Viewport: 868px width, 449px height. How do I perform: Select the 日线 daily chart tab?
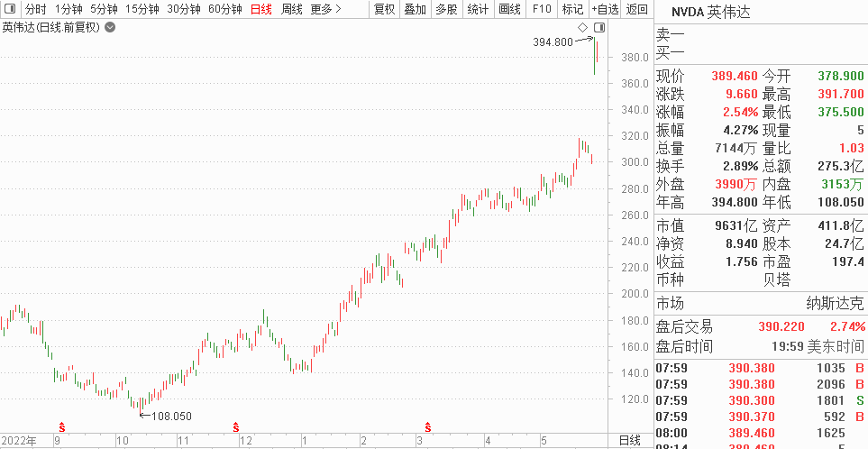[261, 9]
